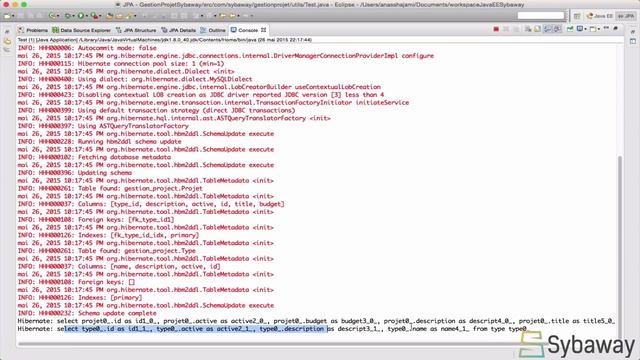This screenshot has width=640, height=360.
Task: Open the Problems tab
Action: pos(33,30)
